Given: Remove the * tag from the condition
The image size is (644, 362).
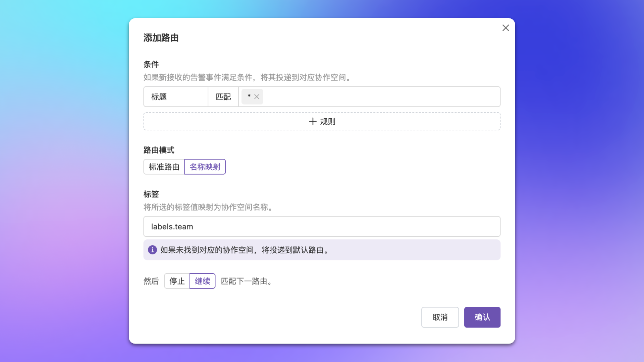Looking at the screenshot, I should [x=257, y=97].
